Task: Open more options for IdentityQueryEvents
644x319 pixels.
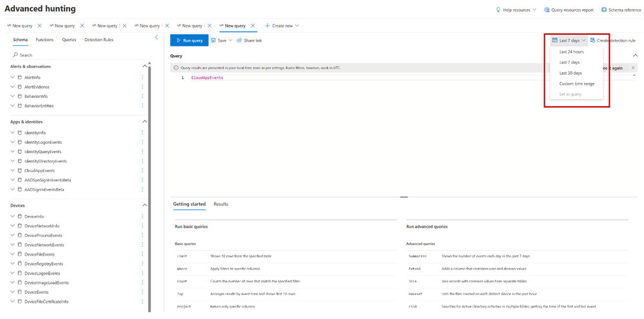Action: [142, 151]
